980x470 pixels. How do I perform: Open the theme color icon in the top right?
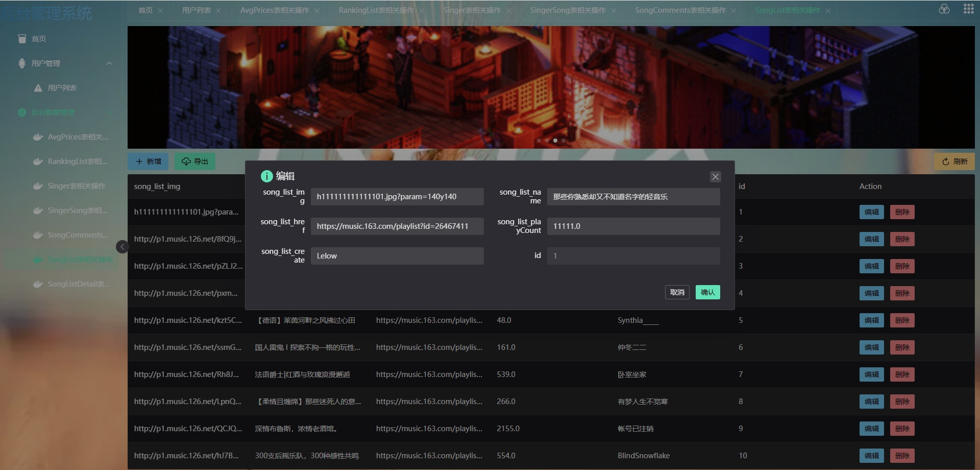944,9
